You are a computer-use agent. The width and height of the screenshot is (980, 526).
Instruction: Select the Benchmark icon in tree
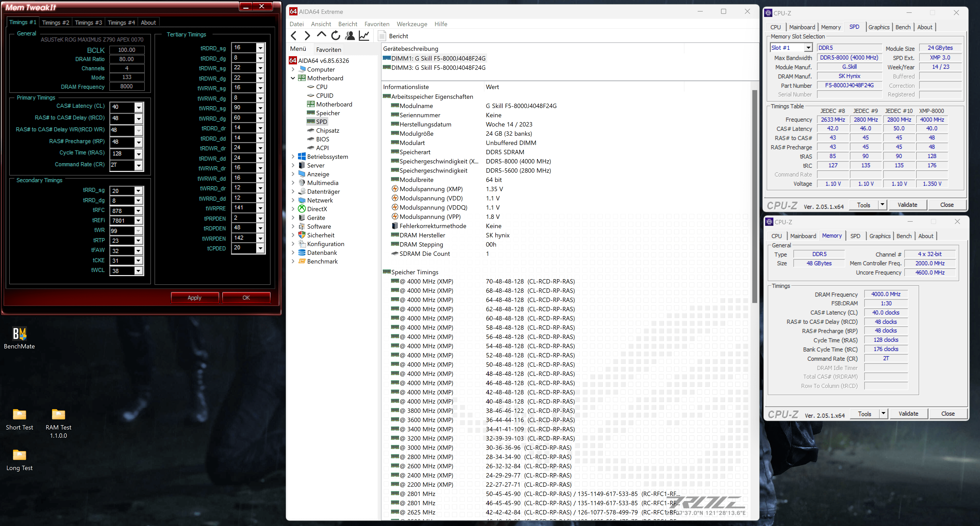pos(302,261)
